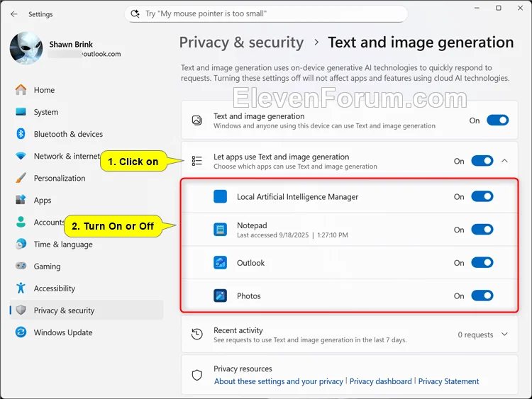Image resolution: width=532 pixels, height=399 pixels.
Task: Click the Windows Update sync icon
Action: 21,332
